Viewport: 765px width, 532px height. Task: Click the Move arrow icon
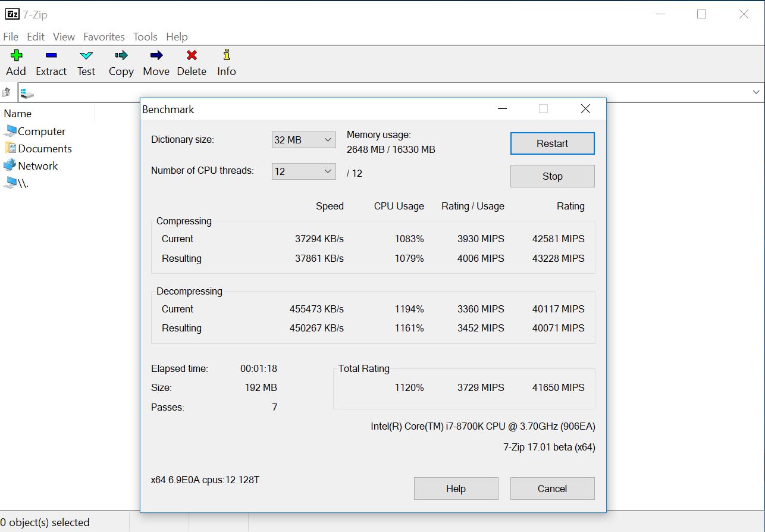point(156,55)
